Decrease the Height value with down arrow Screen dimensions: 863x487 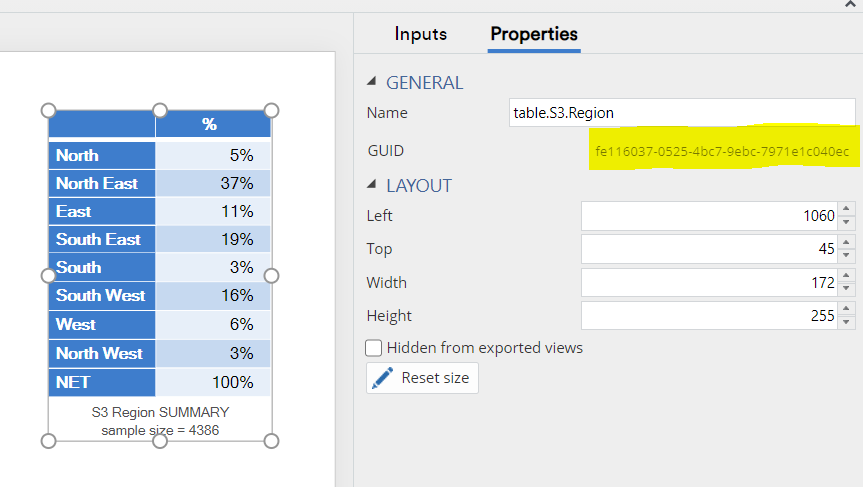(847, 322)
